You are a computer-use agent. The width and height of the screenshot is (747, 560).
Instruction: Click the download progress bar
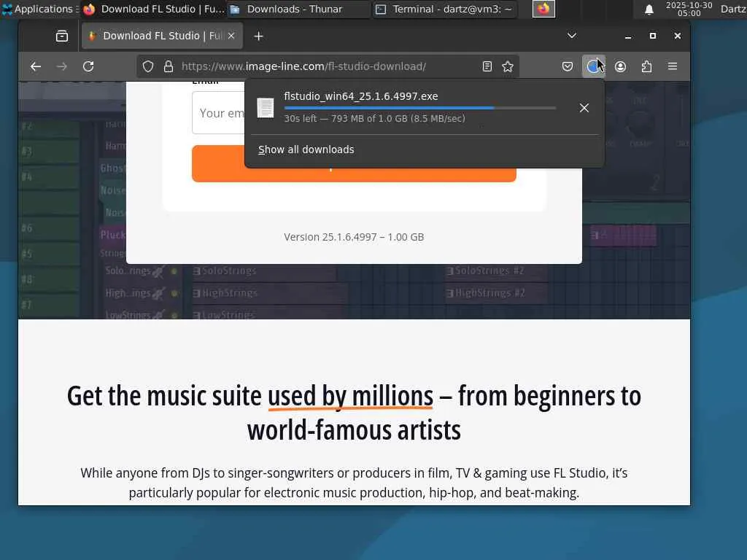coord(419,108)
